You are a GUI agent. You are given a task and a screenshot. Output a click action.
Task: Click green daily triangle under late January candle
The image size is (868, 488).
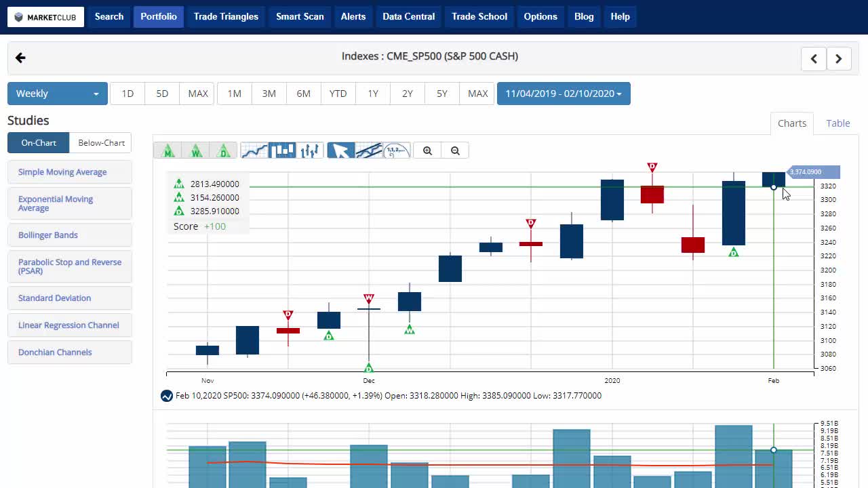tap(733, 252)
